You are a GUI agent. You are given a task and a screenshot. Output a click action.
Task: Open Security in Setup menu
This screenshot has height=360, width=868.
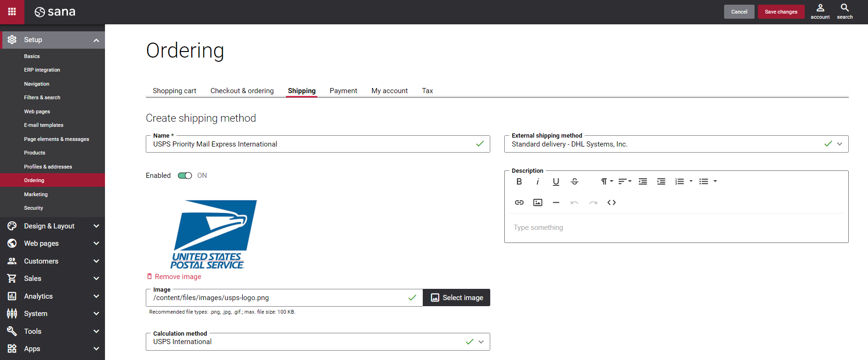point(34,208)
